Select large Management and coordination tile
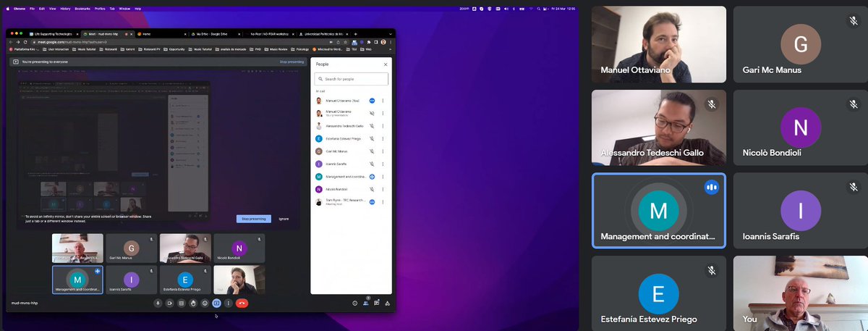Image resolution: width=868 pixels, height=331 pixels. click(x=659, y=210)
